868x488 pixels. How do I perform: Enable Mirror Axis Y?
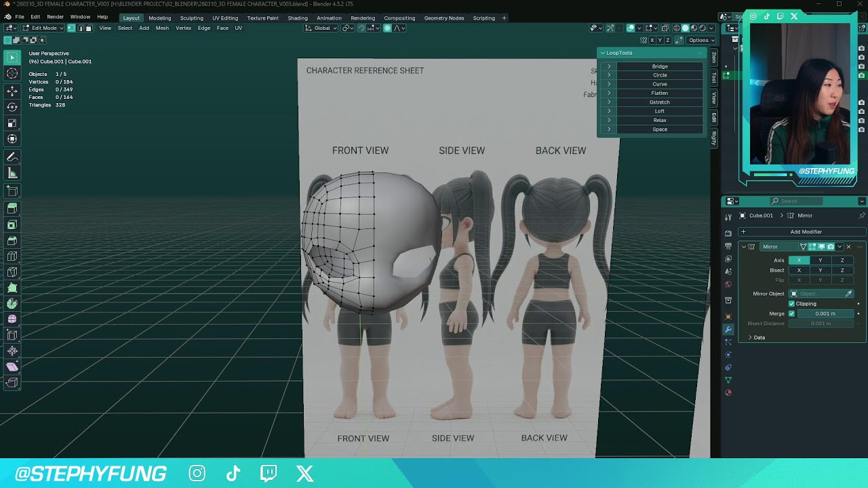(820, 260)
